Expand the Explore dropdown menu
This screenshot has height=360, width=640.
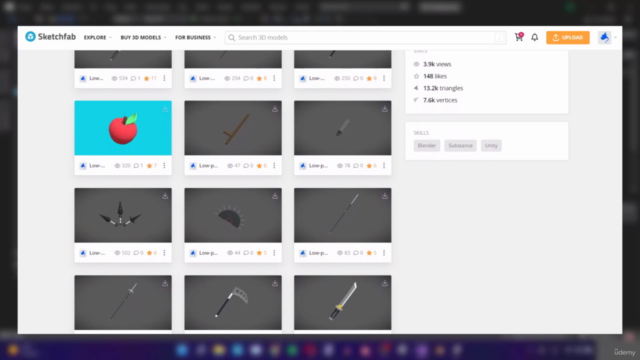tap(98, 38)
